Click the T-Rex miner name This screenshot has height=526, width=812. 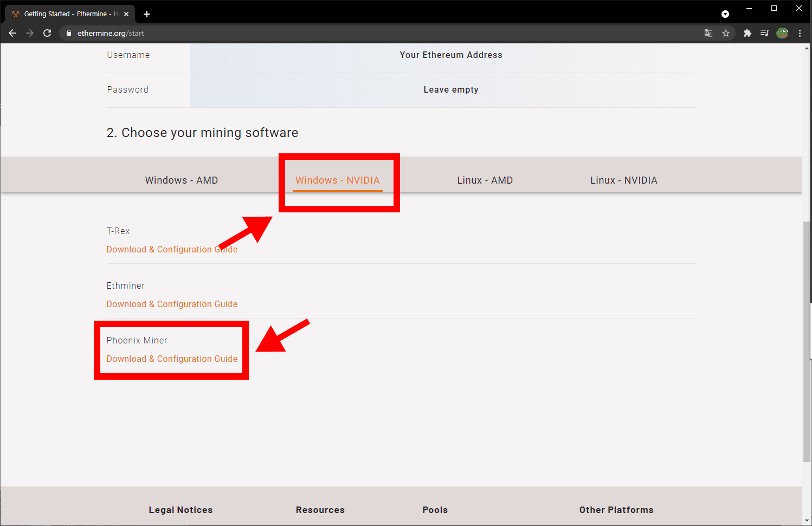[118, 231]
